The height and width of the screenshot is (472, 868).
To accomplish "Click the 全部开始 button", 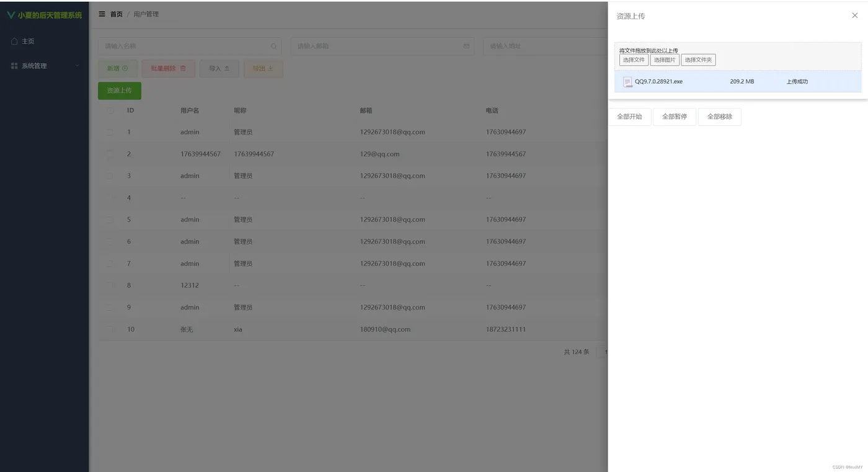I will click(x=629, y=117).
